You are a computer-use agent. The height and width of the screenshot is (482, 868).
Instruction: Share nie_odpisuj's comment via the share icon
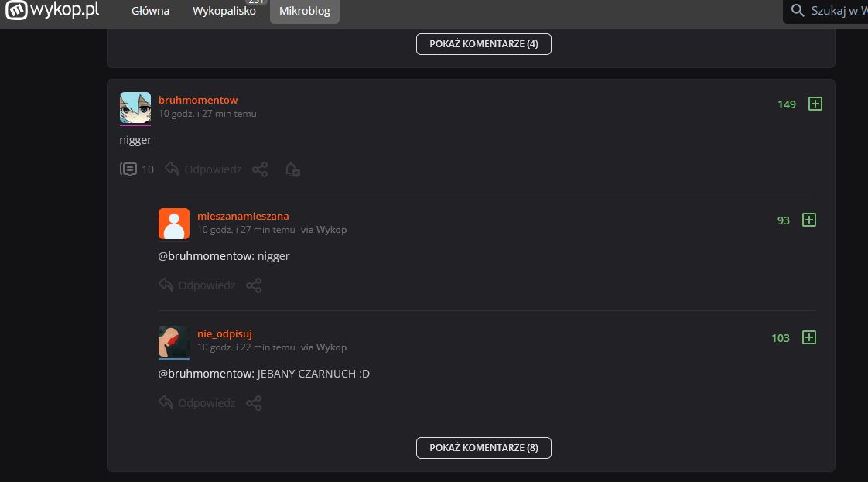point(254,403)
